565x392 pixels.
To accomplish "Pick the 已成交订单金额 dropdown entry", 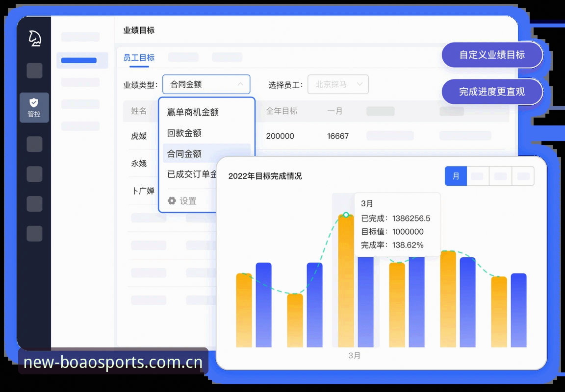I will 192,174.
